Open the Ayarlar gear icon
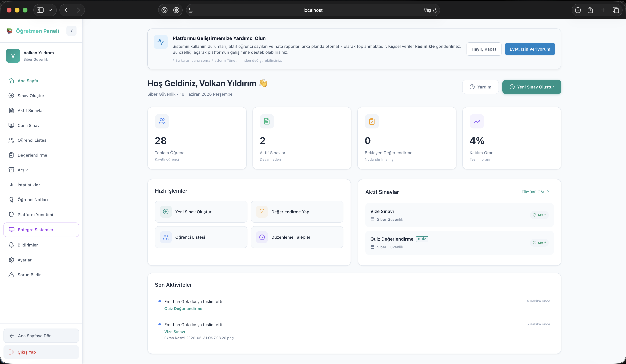The height and width of the screenshot is (364, 626). (x=11, y=260)
